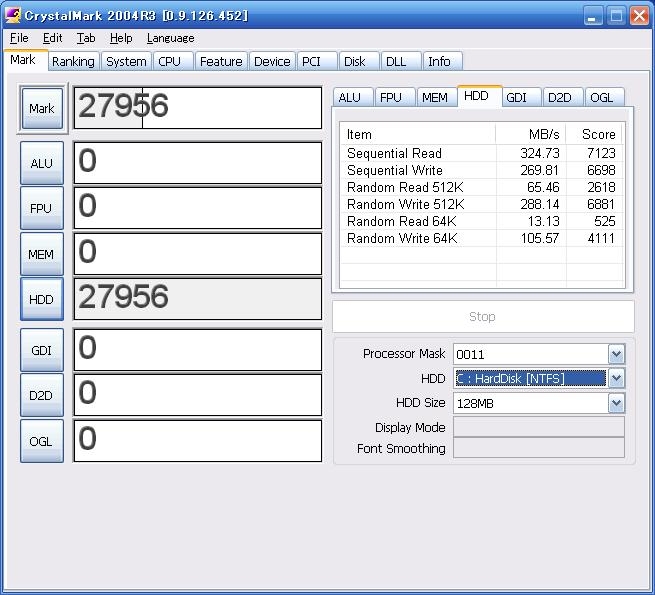
Task: Show the FPU results sub-tab
Action: click(395, 97)
